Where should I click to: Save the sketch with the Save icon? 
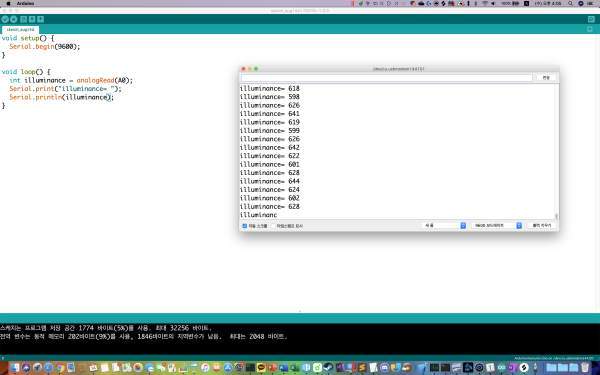tap(41, 19)
